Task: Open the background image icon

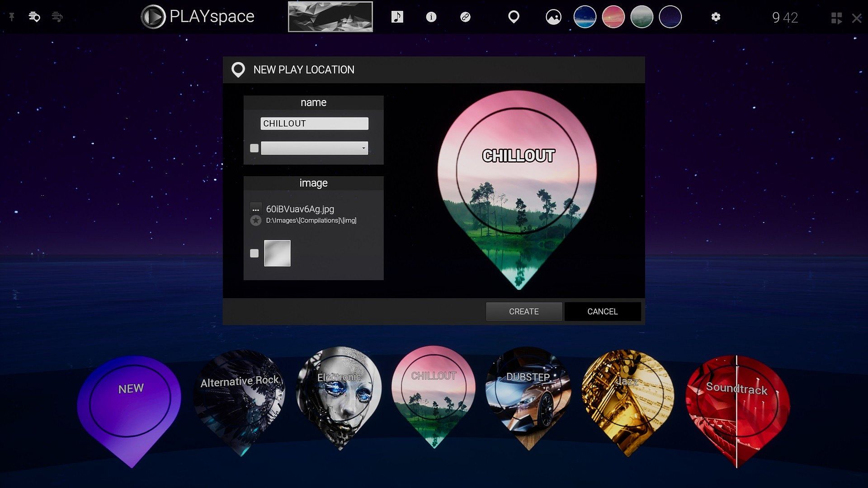Action: point(553,17)
